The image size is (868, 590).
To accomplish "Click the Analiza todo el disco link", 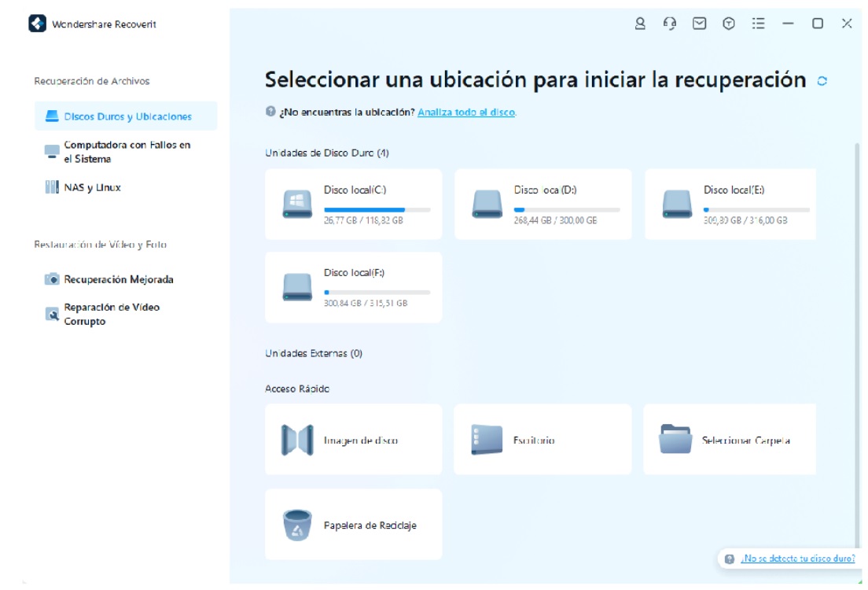I will pos(466,112).
